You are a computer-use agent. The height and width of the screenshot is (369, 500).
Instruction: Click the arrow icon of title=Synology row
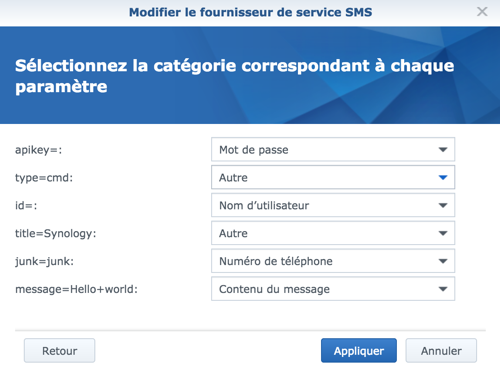point(443,233)
